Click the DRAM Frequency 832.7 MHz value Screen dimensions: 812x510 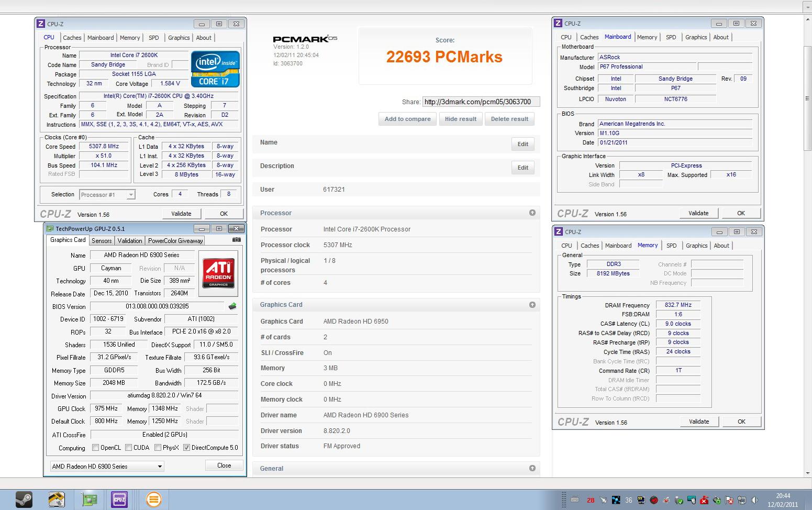pyautogui.click(x=678, y=305)
